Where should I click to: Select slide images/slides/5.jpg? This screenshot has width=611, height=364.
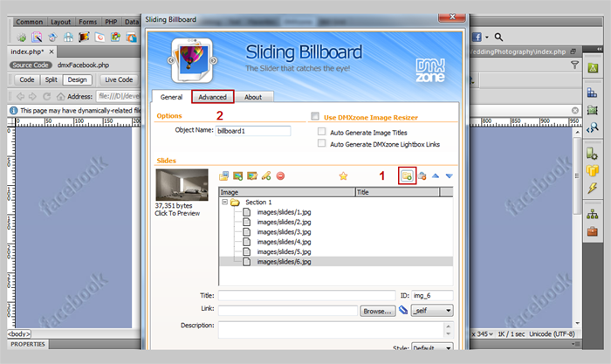pos(284,251)
